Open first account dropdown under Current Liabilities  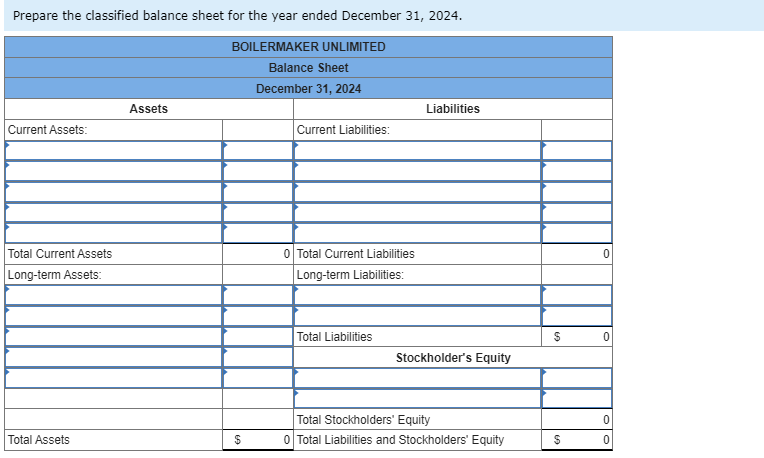(x=417, y=151)
